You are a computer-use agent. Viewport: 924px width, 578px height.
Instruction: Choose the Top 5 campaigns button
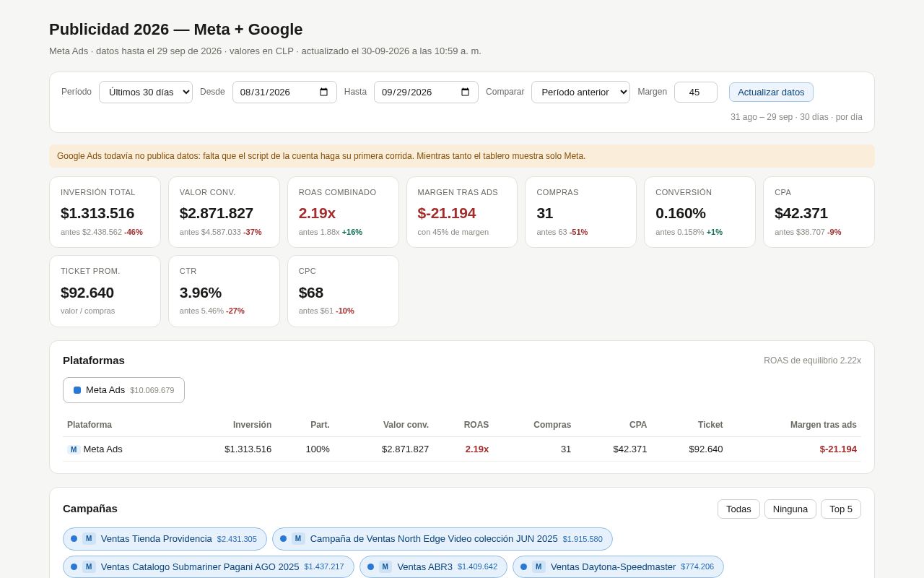pyautogui.click(x=841, y=509)
